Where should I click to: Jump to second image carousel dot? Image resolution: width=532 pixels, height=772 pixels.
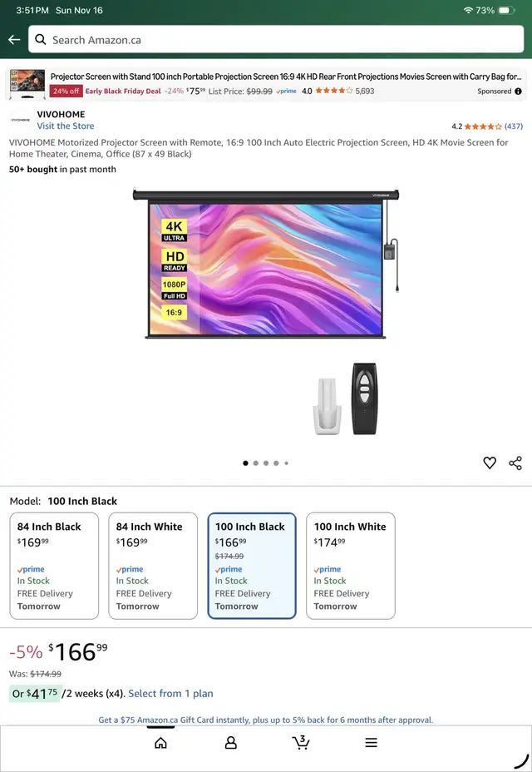tap(255, 463)
